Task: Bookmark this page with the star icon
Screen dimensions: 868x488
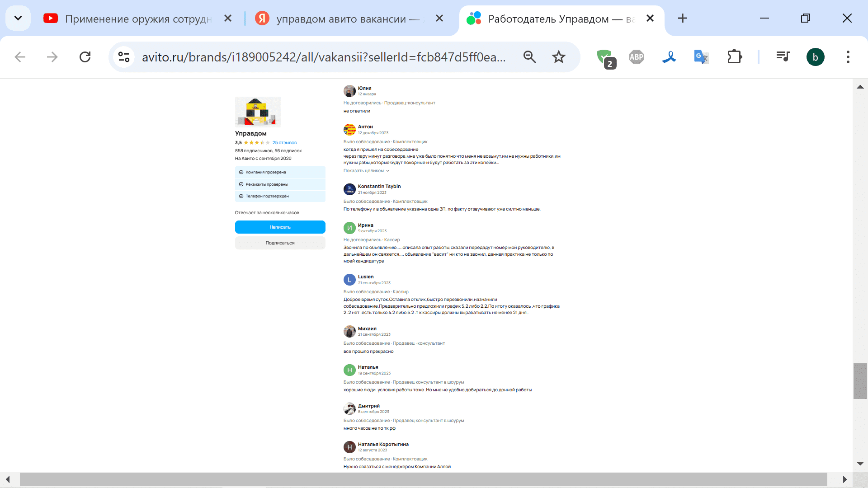Action: (x=559, y=57)
